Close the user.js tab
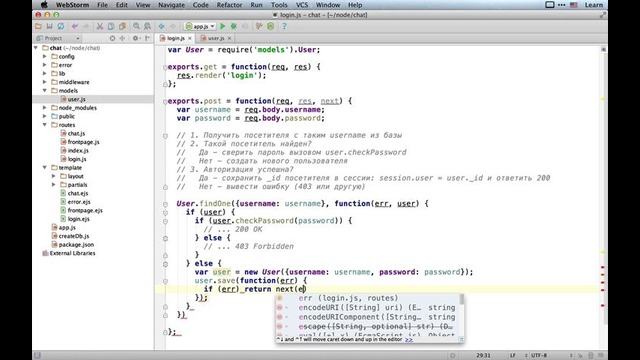640x360 pixels. pos(229,38)
